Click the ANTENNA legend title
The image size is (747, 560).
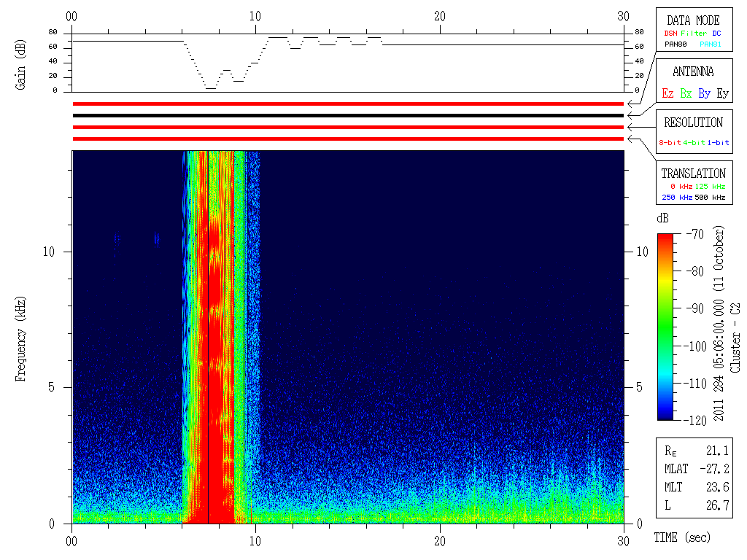coord(693,72)
